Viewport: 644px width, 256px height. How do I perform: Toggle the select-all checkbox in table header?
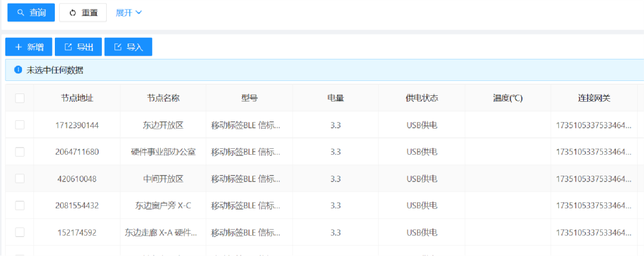(x=20, y=98)
